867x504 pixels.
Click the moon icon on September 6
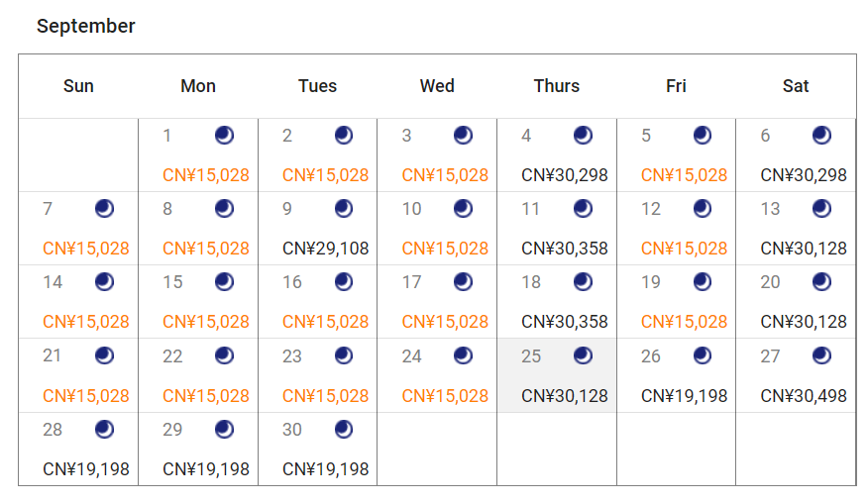click(x=821, y=135)
